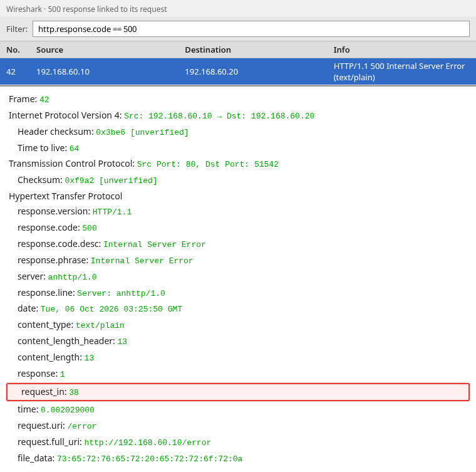The height and width of the screenshot is (472, 476).
Task: Select the response.phrase field
Action: [x=105, y=260]
